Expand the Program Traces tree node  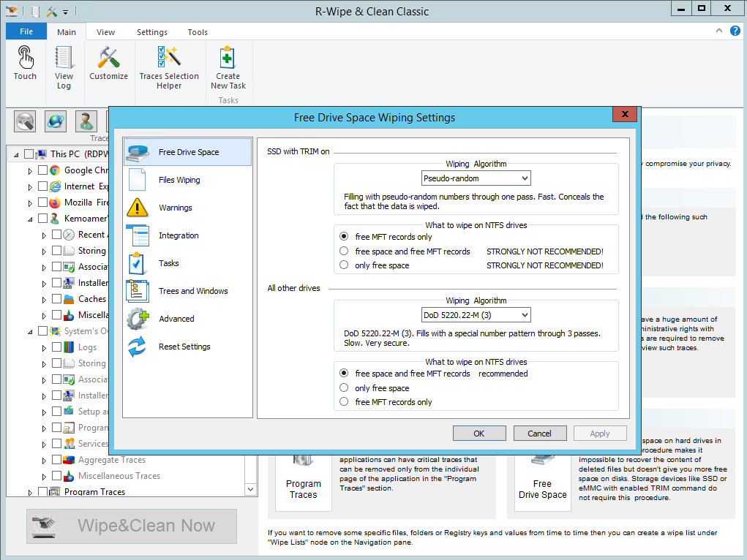click(30, 493)
